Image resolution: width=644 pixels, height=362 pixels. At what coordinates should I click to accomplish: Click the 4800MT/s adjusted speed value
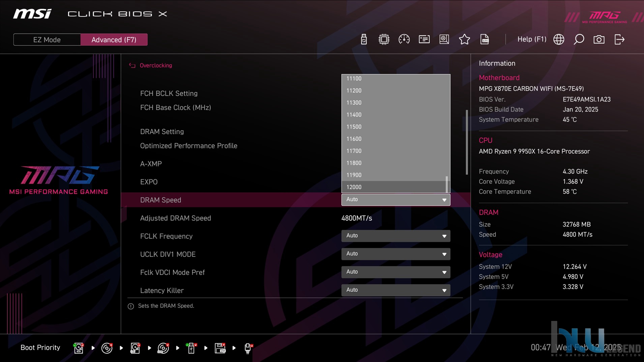(x=357, y=218)
